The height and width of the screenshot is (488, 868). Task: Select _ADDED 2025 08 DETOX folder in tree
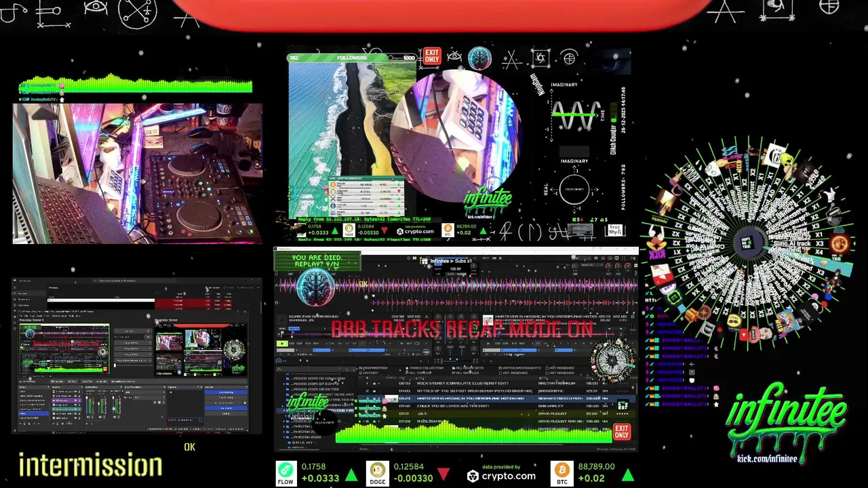(x=313, y=389)
